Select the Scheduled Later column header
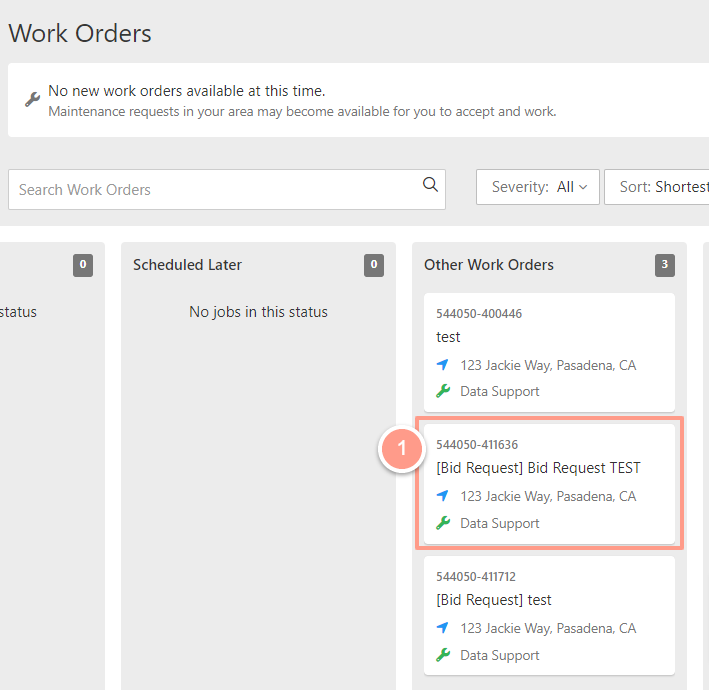 [187, 265]
